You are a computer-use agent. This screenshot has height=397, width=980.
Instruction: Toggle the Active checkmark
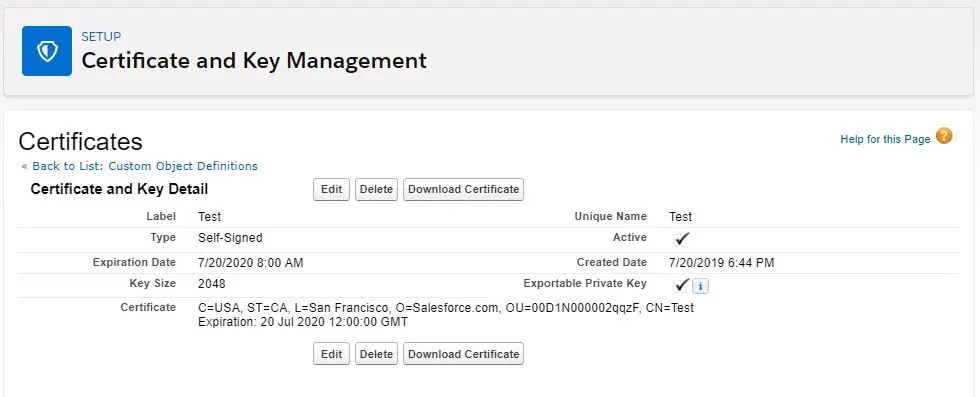point(681,239)
